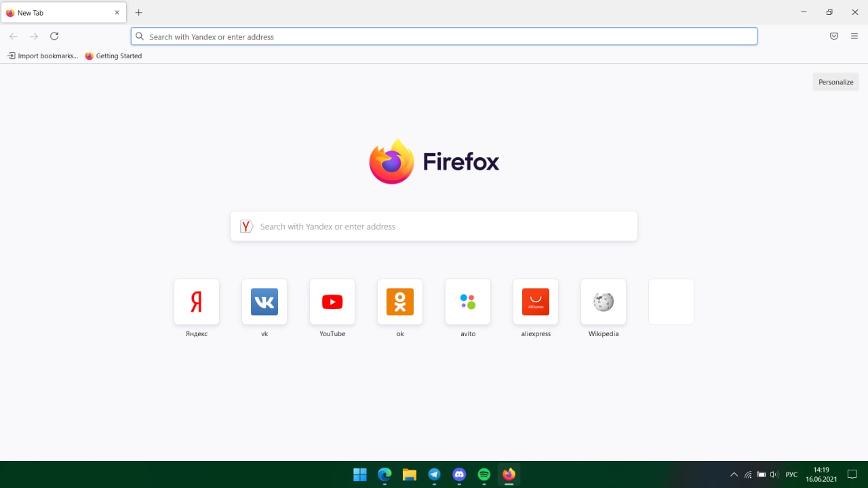The image size is (868, 488).
Task: Go back with the back arrow button
Action: (x=14, y=36)
